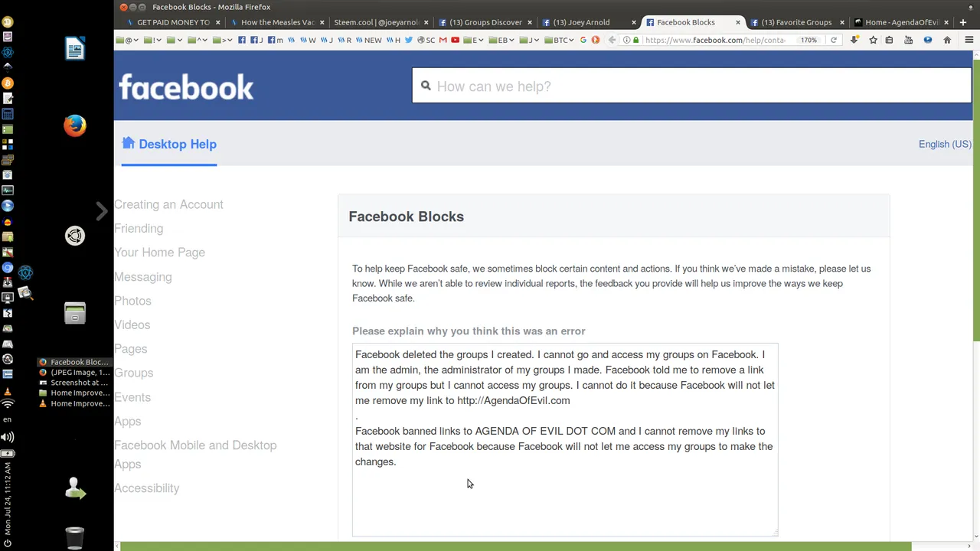Open the first Facebook bookmark icon
Screen dimensions: 980x551
[242, 40]
